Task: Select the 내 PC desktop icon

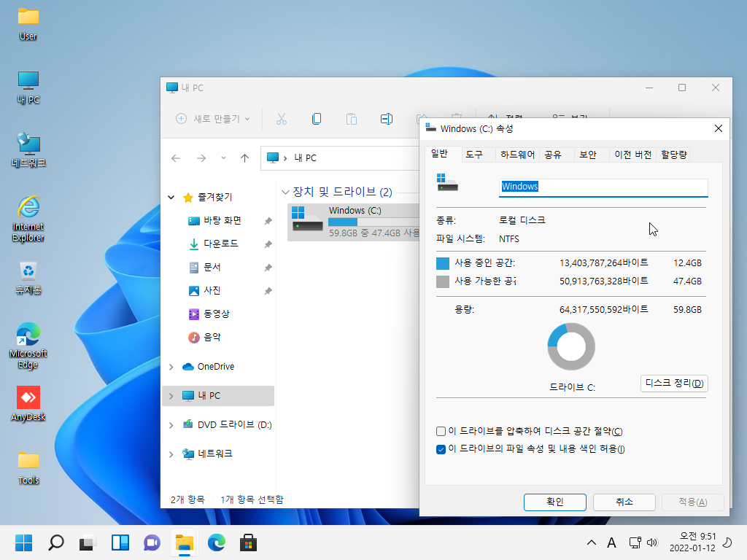Action: 28,87
